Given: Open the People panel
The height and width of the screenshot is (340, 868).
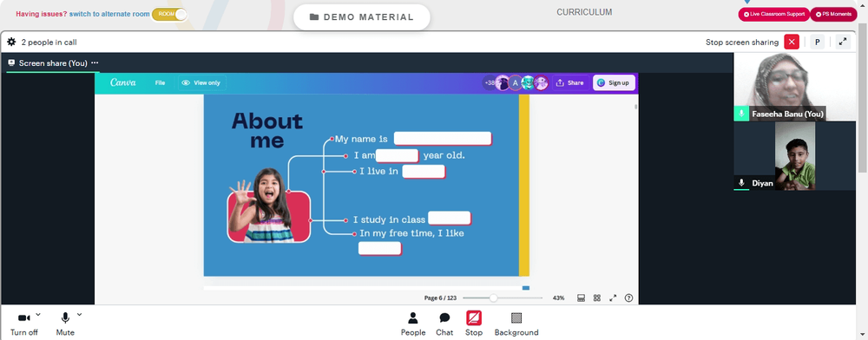Looking at the screenshot, I should pos(413,324).
